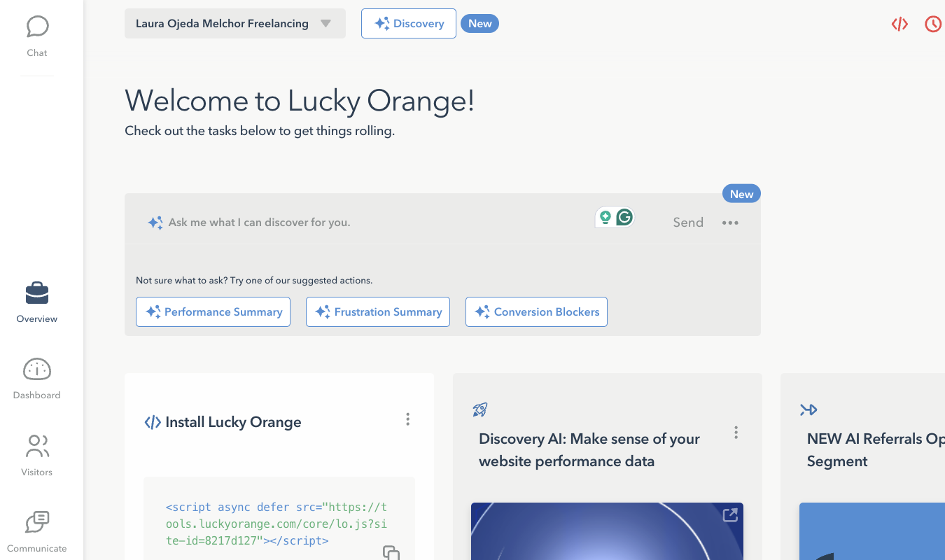Open the Install Lucky Orange card options menu

pyautogui.click(x=408, y=419)
